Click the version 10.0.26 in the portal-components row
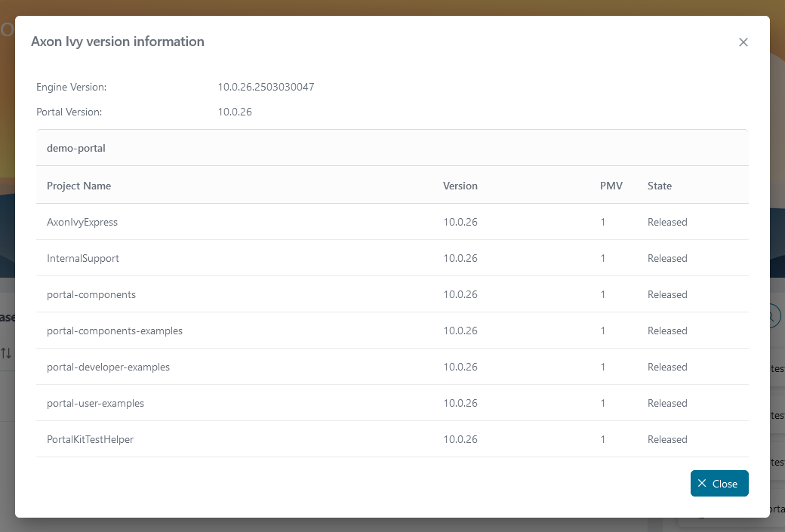 (x=460, y=295)
